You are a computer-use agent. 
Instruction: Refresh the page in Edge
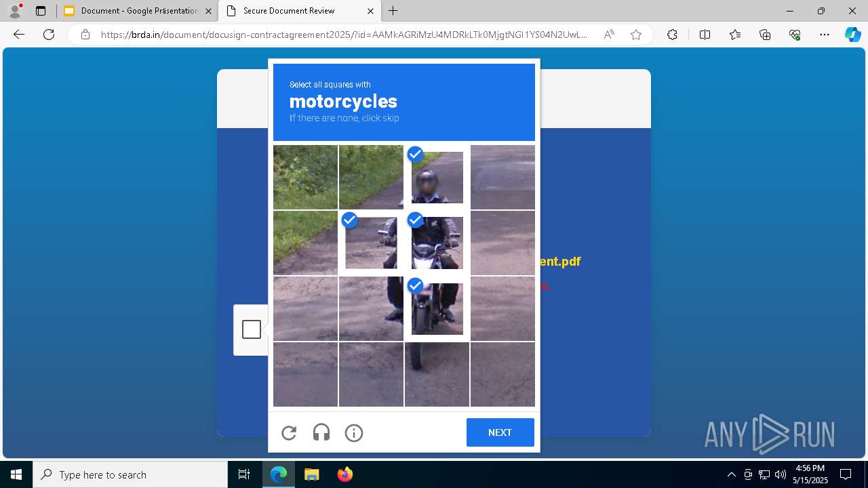[49, 35]
